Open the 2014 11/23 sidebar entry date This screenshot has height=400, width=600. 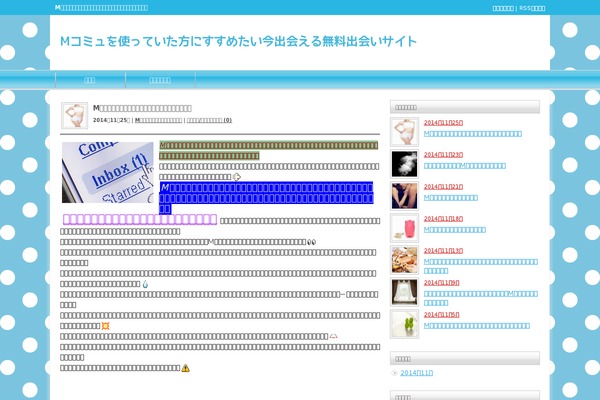coord(443,155)
